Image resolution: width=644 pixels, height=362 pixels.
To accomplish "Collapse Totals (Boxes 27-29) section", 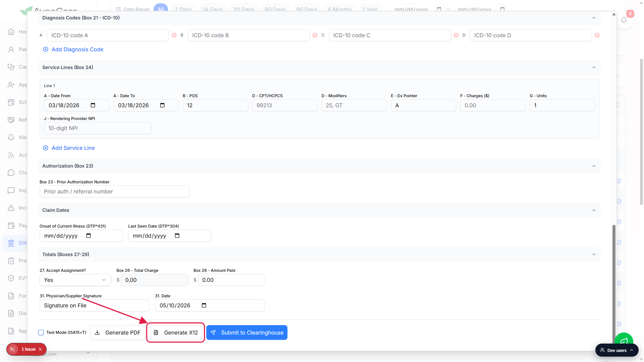I will pyautogui.click(x=594, y=254).
